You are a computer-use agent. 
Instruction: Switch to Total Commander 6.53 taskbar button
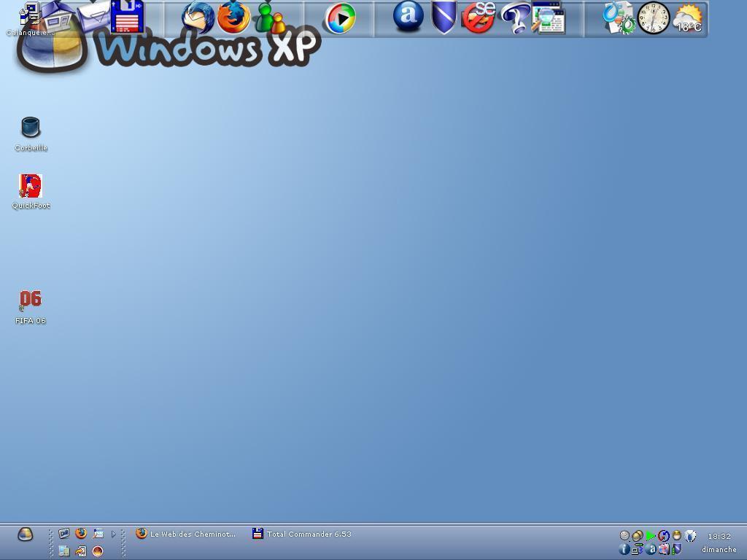pos(302,534)
